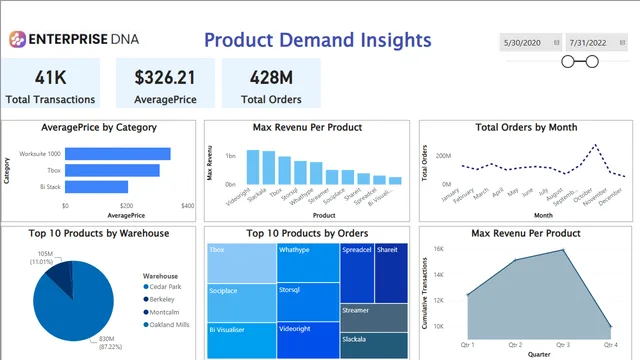The width and height of the screenshot is (640, 360).
Task: Select the right handle of date slider
Action: click(x=592, y=62)
